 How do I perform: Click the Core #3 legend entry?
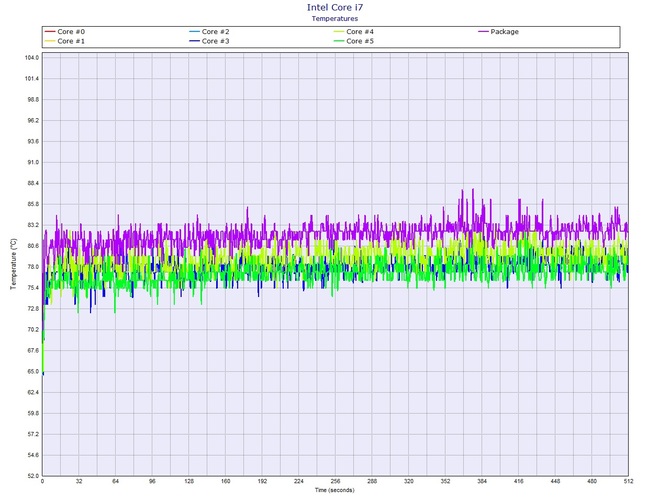pyautogui.click(x=209, y=41)
